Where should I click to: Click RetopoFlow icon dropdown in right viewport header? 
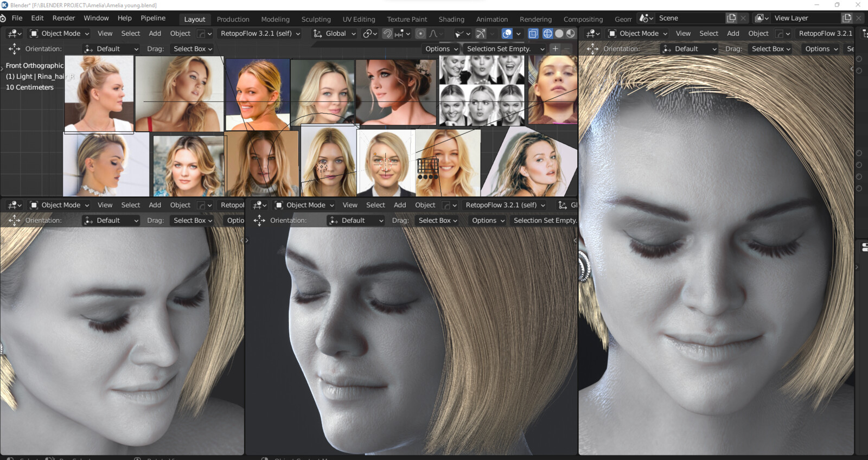[x=782, y=33]
